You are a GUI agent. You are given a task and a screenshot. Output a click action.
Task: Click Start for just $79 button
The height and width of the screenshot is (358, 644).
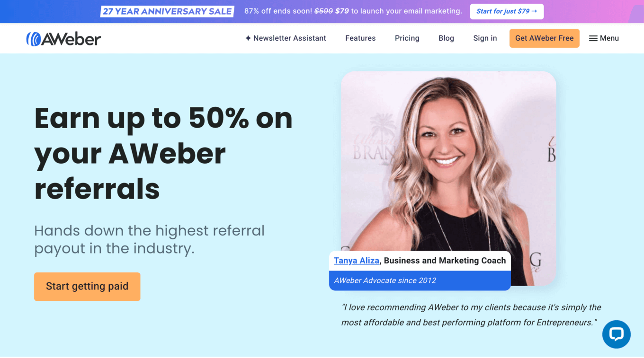pyautogui.click(x=507, y=11)
